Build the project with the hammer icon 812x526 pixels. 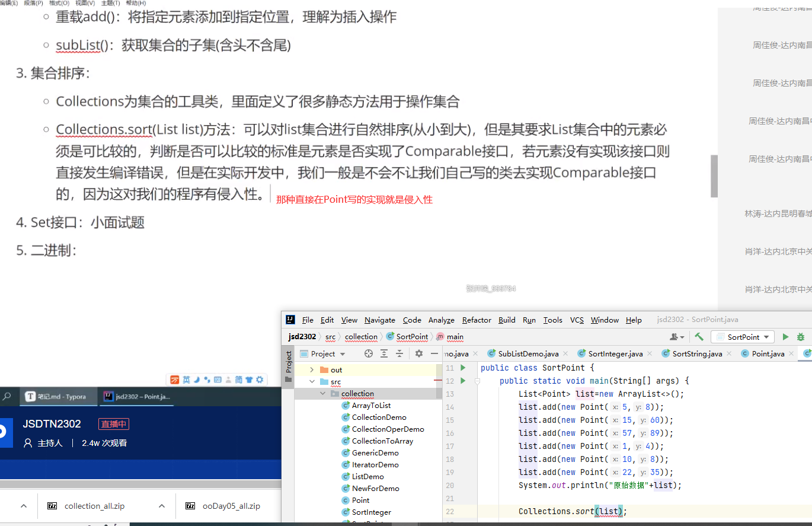[698, 336]
